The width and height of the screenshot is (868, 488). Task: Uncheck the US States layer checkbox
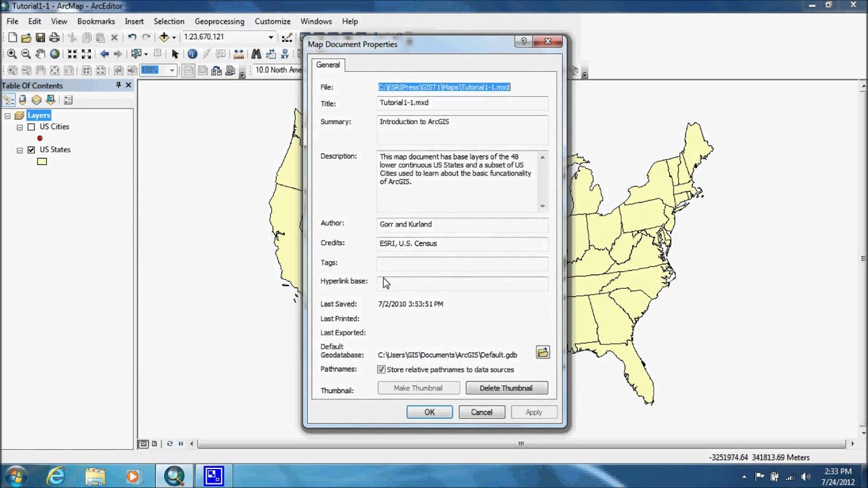pyautogui.click(x=31, y=150)
